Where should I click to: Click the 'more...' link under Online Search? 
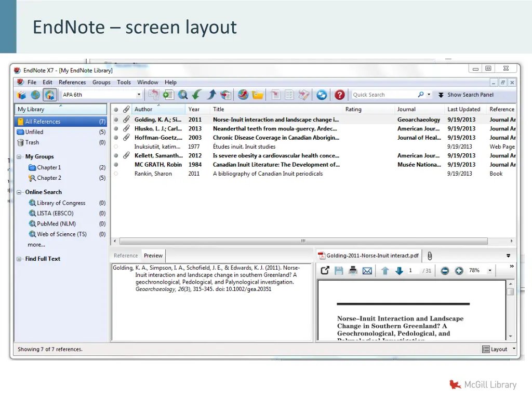coord(36,245)
